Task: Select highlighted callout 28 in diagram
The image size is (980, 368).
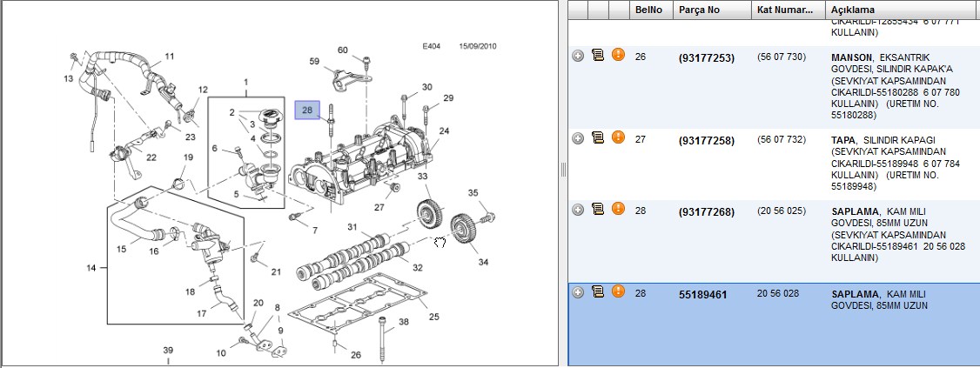Action: pyautogui.click(x=307, y=110)
